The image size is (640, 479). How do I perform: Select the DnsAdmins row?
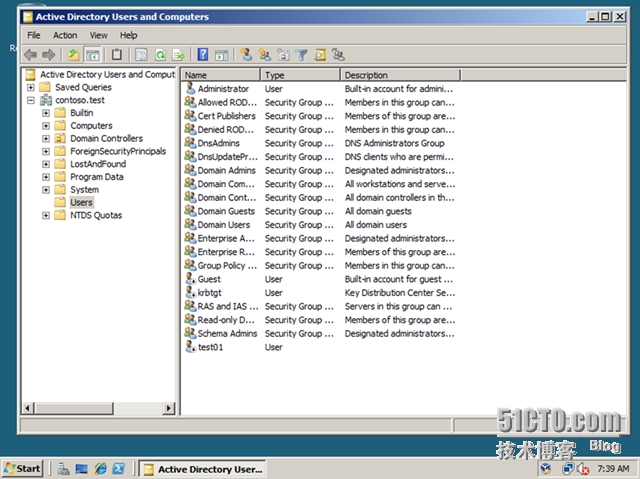click(x=320, y=143)
